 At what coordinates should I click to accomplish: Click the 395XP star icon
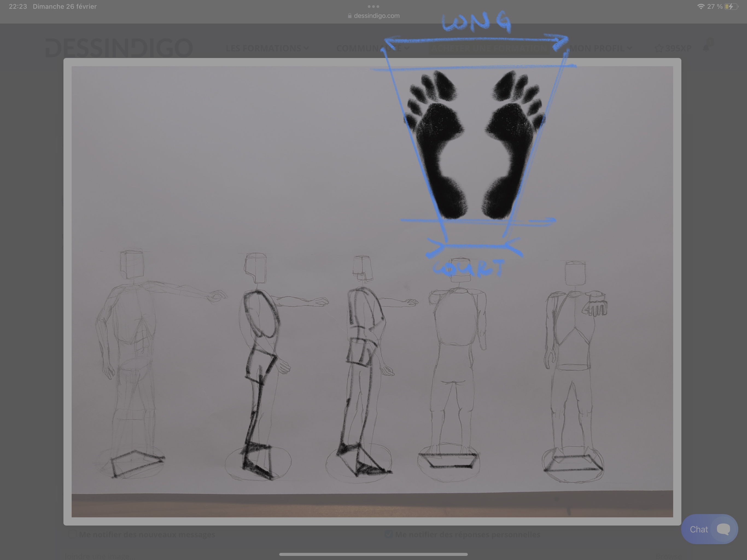(x=659, y=48)
